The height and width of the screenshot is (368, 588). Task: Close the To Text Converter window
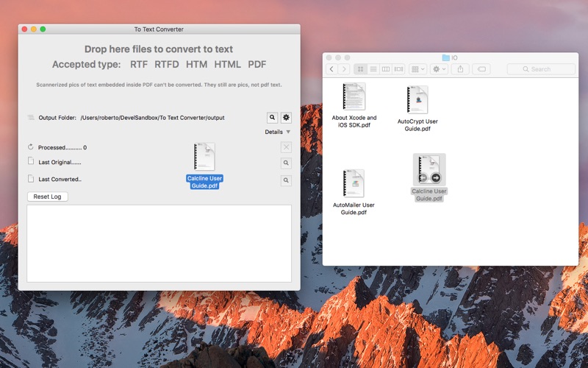pyautogui.click(x=25, y=29)
